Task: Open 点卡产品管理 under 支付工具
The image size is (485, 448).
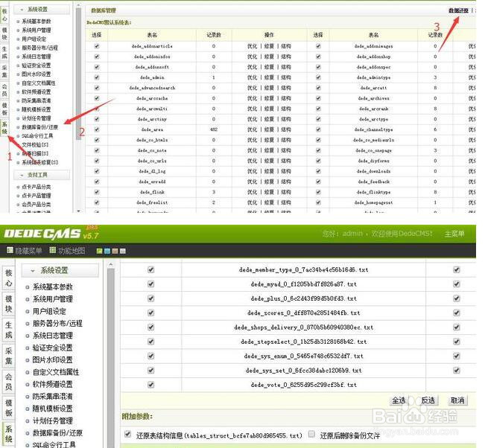Action: 37,196
